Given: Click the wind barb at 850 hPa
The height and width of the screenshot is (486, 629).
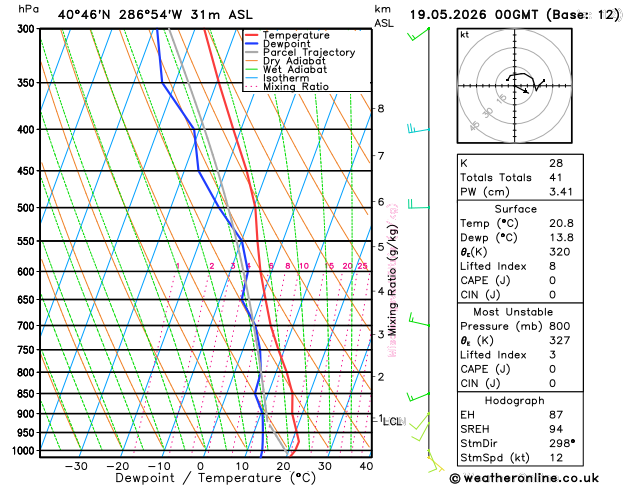Looking at the screenshot, I should tap(418, 396).
